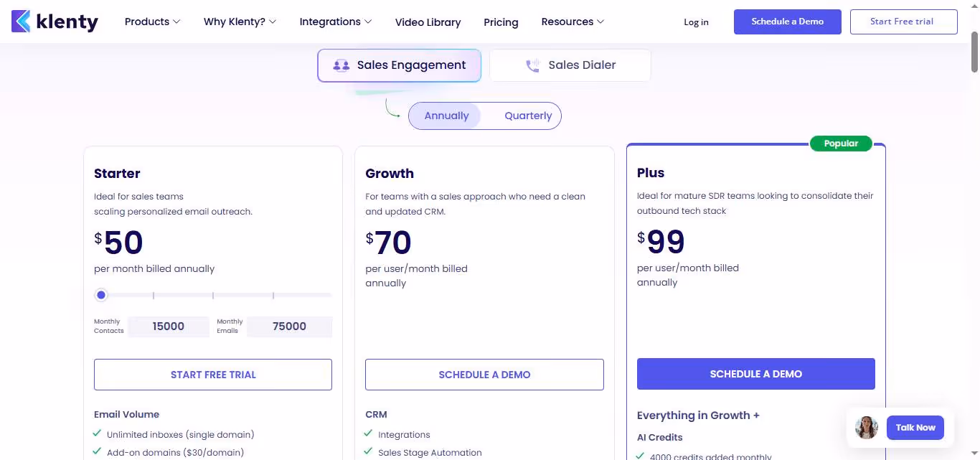Image resolution: width=980 pixels, height=460 pixels.
Task: Click the Talk Now chat button
Action: point(915,428)
